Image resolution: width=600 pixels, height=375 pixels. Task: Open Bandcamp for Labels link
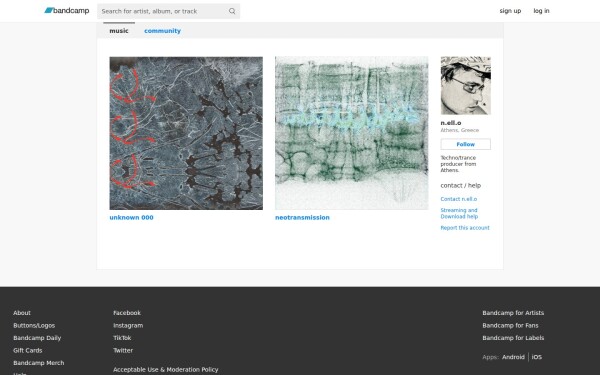513,338
